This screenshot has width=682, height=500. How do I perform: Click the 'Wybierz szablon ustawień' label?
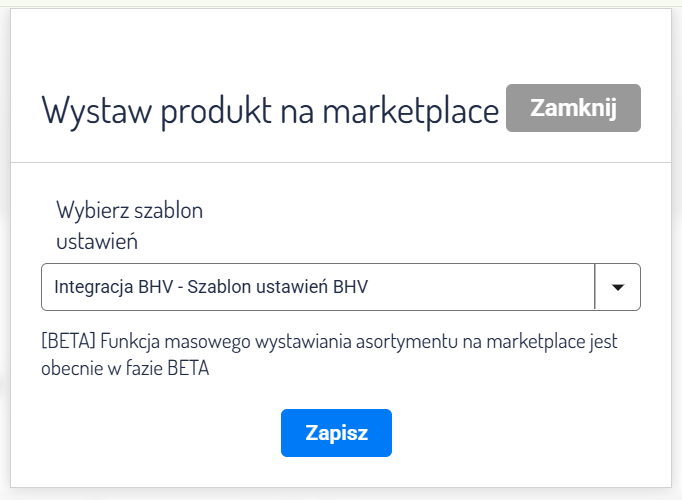pyautogui.click(x=129, y=225)
